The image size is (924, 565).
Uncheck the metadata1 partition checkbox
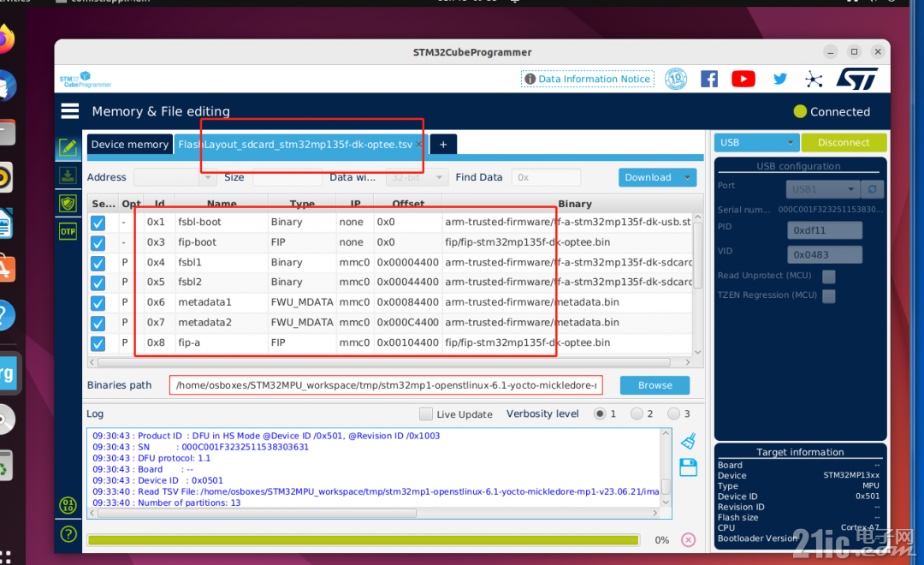point(98,303)
